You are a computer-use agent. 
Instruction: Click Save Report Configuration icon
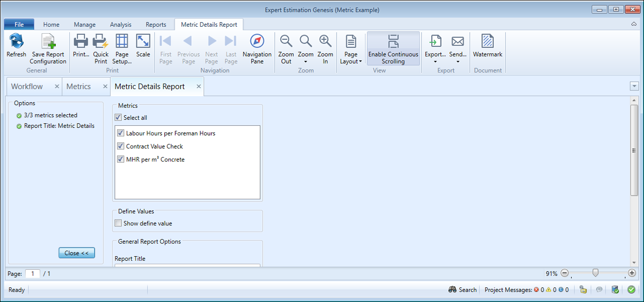pyautogui.click(x=48, y=42)
